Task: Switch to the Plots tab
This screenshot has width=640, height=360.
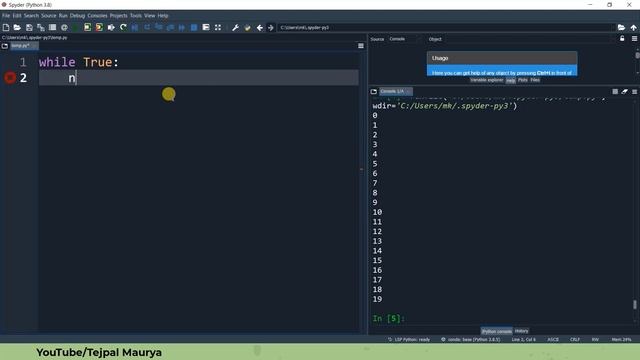Action: click(x=522, y=80)
